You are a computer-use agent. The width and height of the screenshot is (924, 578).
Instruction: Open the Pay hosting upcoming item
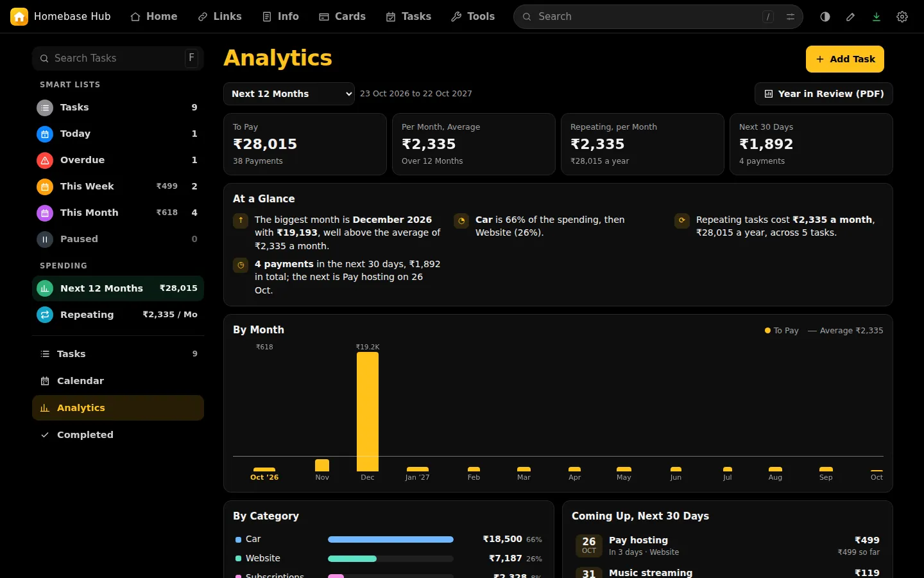point(728,546)
